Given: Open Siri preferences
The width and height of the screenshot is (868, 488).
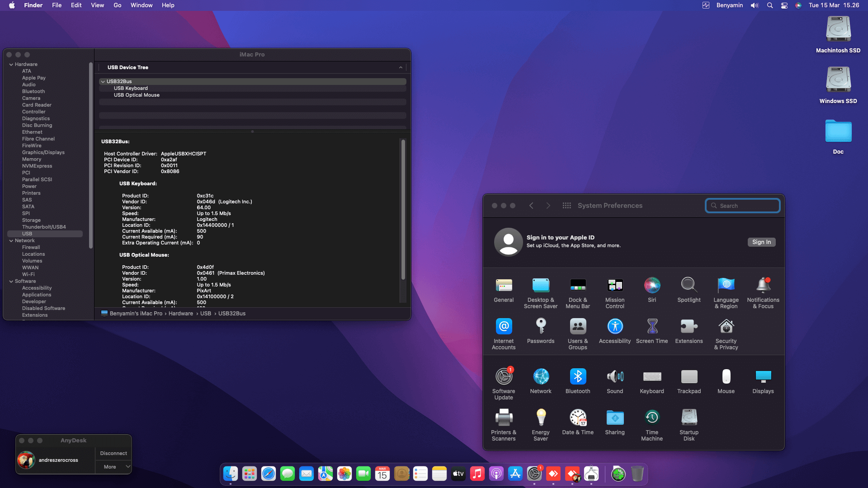Looking at the screenshot, I should [x=652, y=290].
